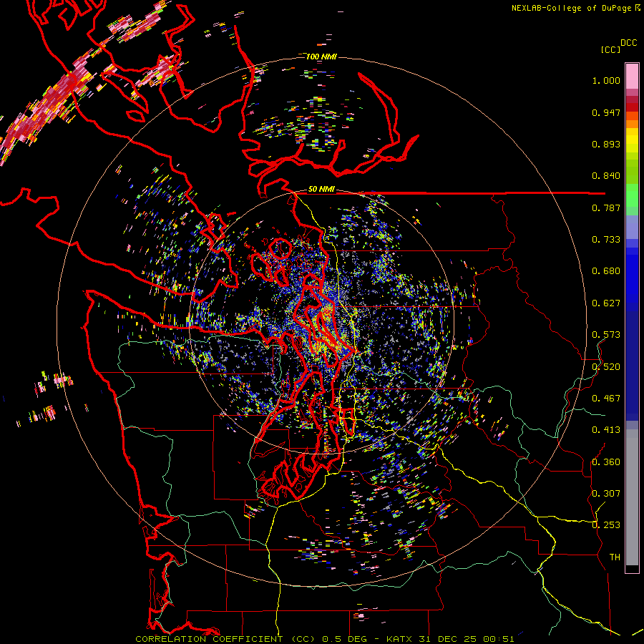This screenshot has width=644, height=644.
Task: Click the bright green segment of color bar
Action: [632, 196]
